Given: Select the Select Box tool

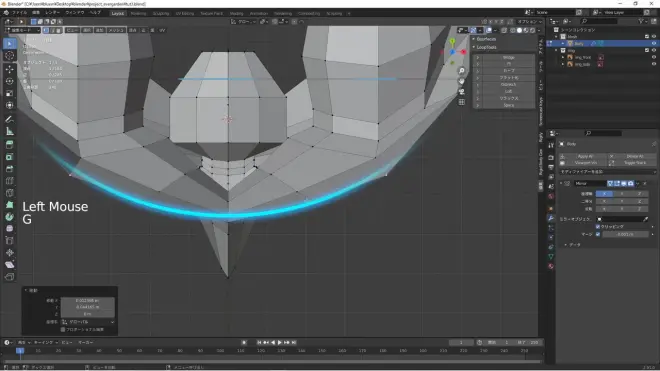Looking at the screenshot, I should pyautogui.click(x=10, y=43).
